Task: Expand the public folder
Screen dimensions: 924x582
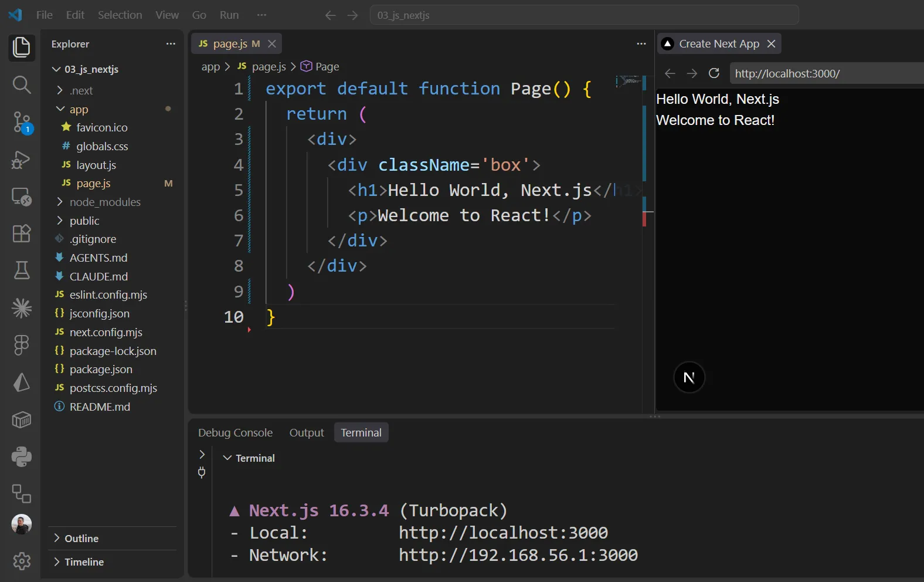Action: (x=60, y=221)
